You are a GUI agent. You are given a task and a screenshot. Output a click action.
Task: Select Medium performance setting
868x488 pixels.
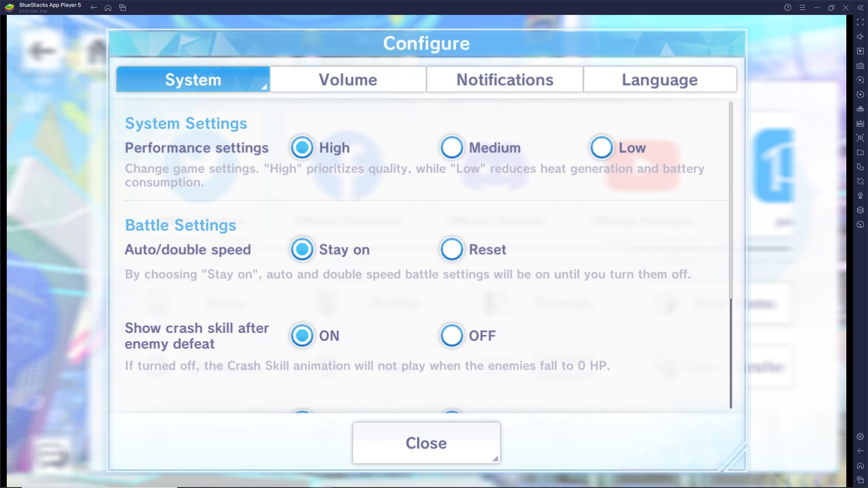click(451, 147)
